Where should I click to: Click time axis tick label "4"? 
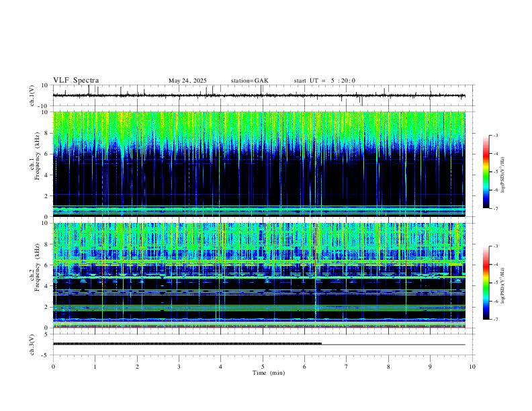(220, 367)
